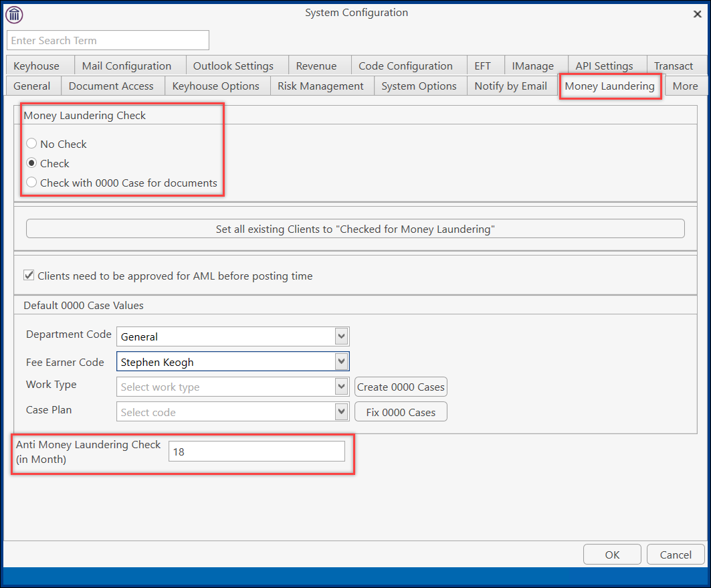Open the Case Plan code dropdown

(x=341, y=411)
